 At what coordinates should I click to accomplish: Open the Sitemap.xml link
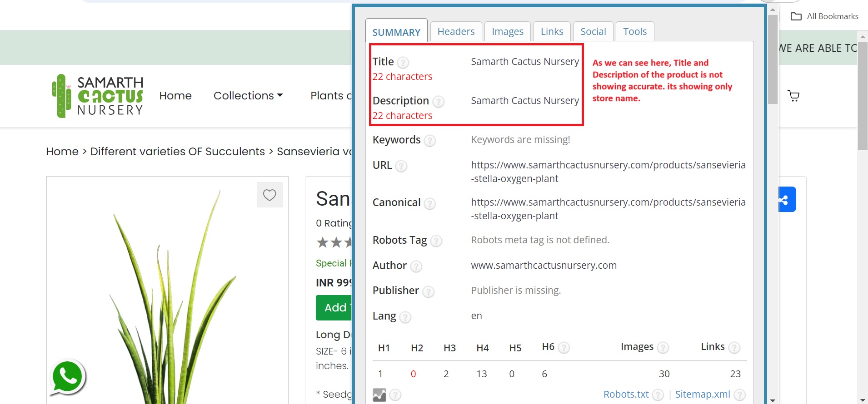(x=703, y=394)
